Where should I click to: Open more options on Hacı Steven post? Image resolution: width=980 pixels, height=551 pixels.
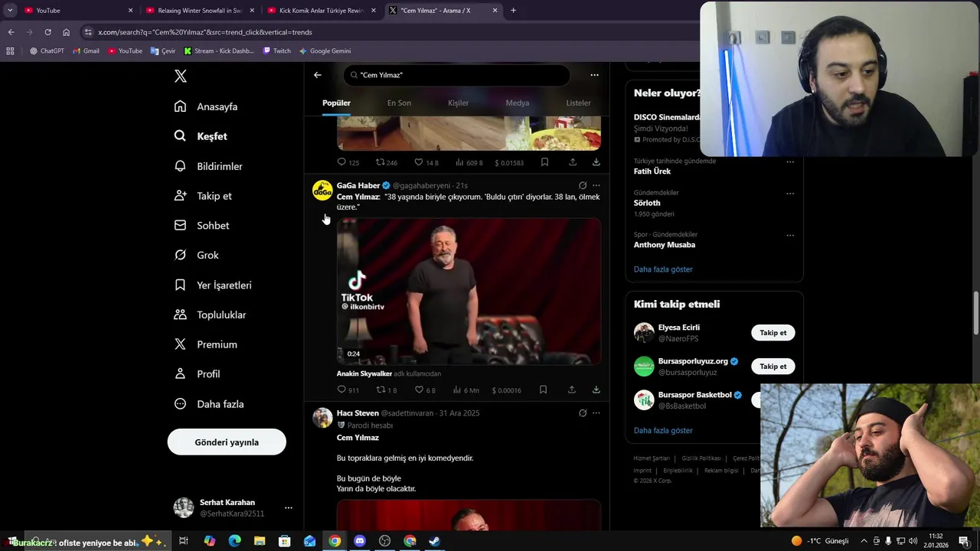pos(596,412)
